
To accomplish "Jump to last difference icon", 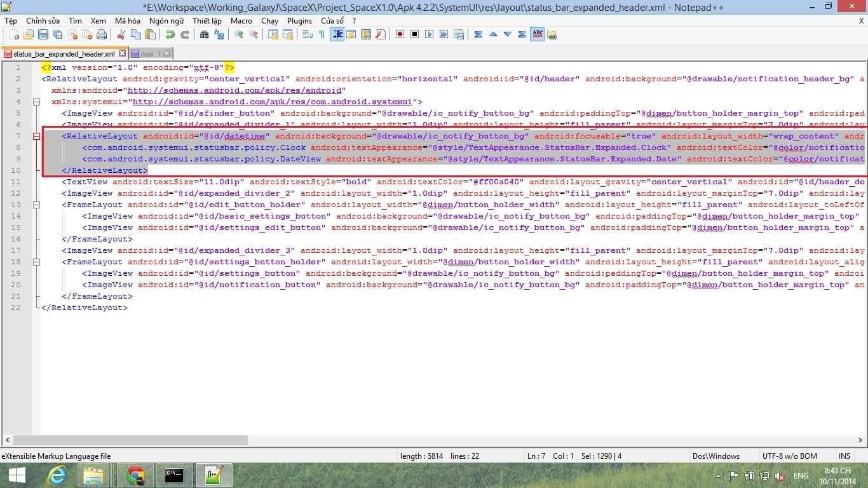I will coord(522,34).
